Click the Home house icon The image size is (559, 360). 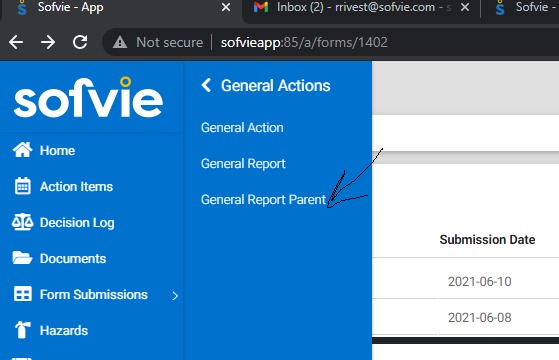[22, 150]
